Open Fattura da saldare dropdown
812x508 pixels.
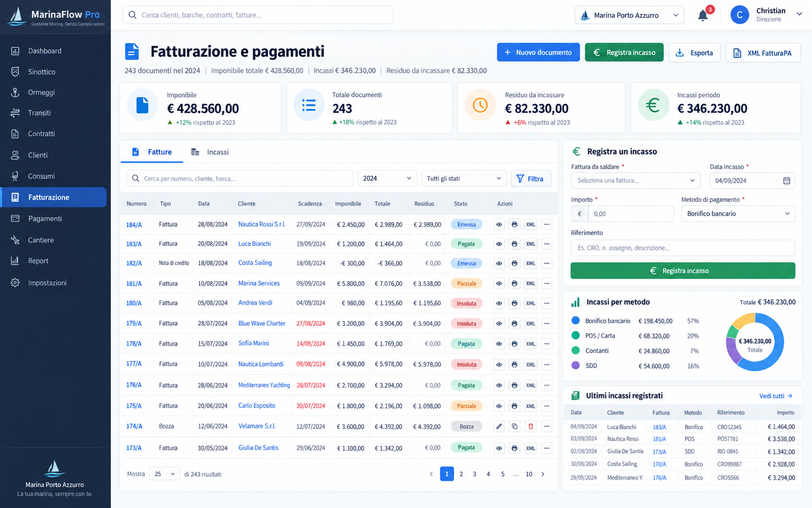coord(635,180)
